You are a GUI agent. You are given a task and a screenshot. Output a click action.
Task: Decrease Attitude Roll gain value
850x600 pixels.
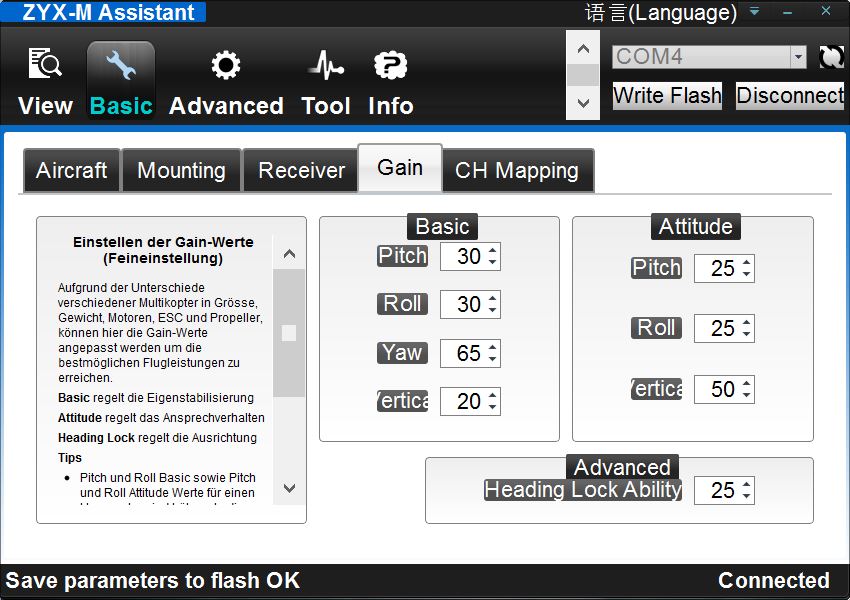(746, 334)
